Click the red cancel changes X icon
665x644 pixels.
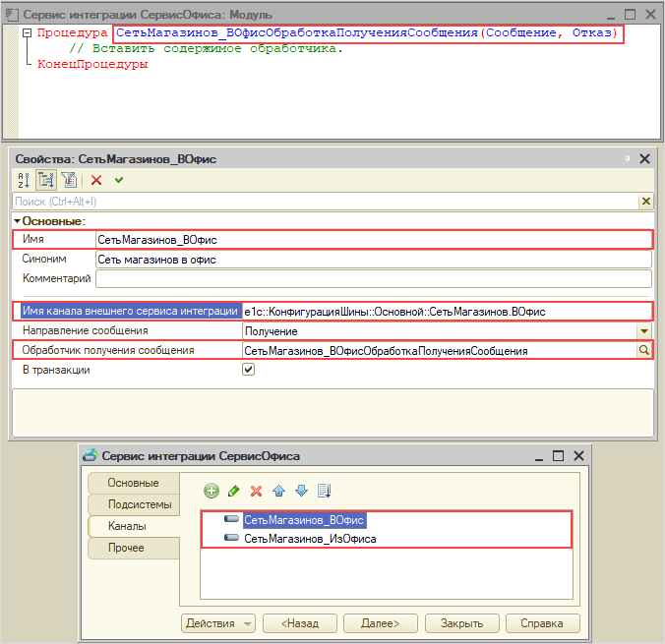[x=96, y=181]
